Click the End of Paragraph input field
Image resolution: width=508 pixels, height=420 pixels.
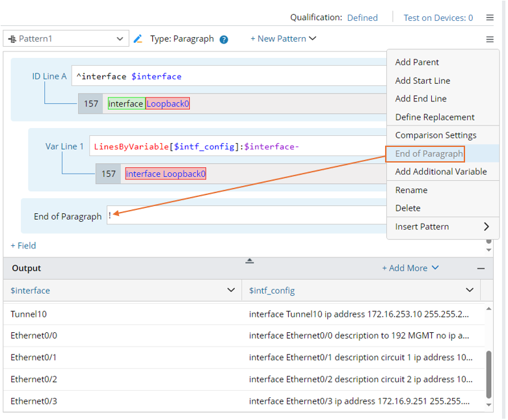(247, 216)
